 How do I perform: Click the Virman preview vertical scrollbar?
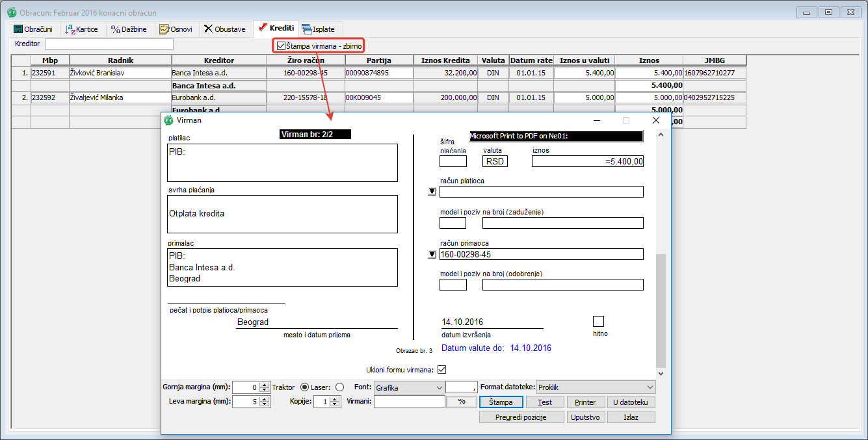[661, 311]
